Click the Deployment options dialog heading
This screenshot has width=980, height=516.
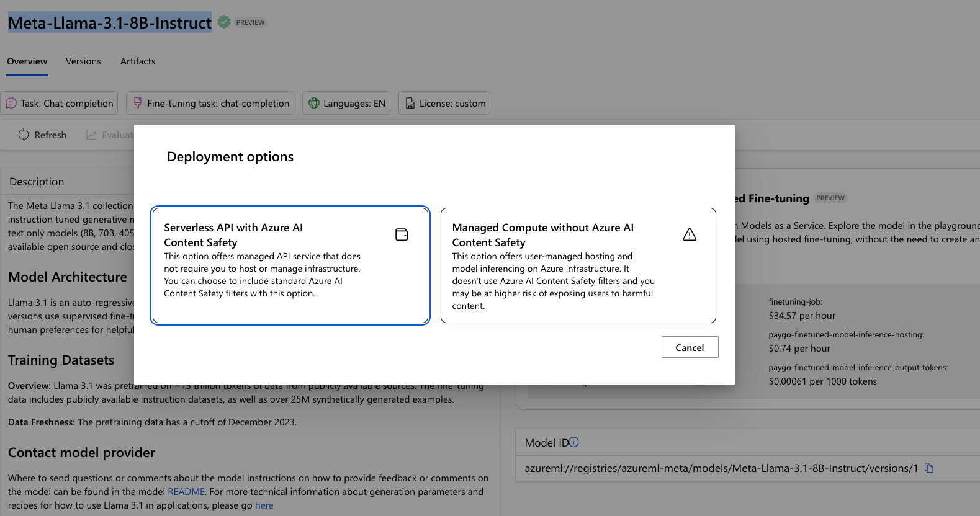[230, 157]
